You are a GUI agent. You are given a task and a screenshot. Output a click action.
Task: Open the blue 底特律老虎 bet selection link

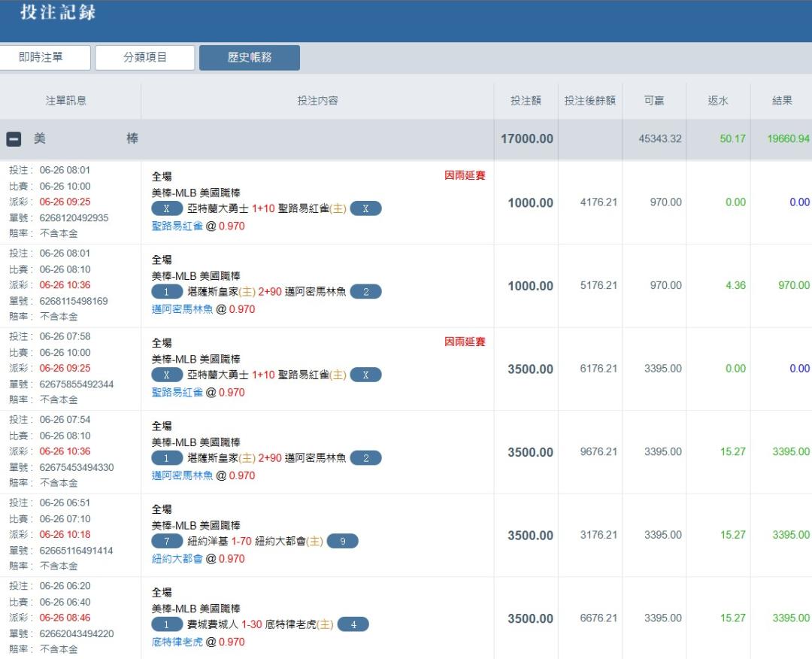coord(177,642)
